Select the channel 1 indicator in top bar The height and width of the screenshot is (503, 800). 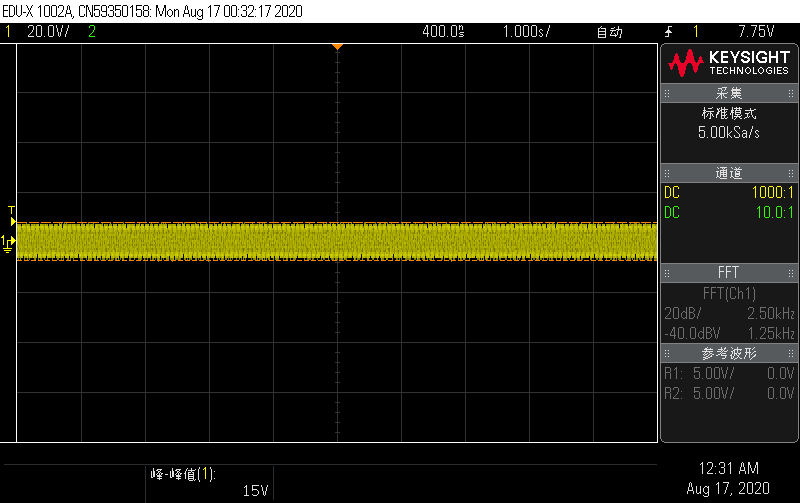click(9, 32)
